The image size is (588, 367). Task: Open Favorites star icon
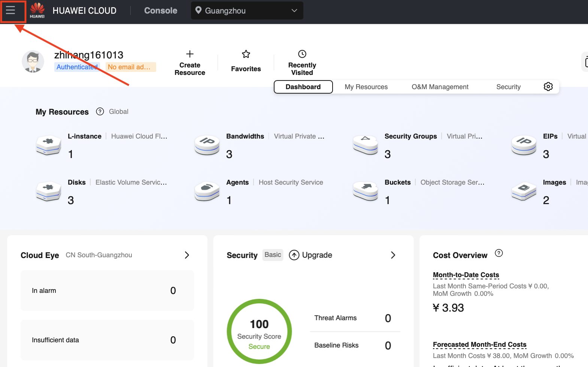pos(246,54)
